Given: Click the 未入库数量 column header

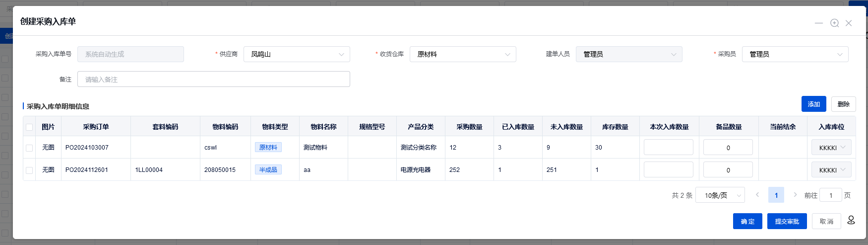Looking at the screenshot, I should 566,127.
